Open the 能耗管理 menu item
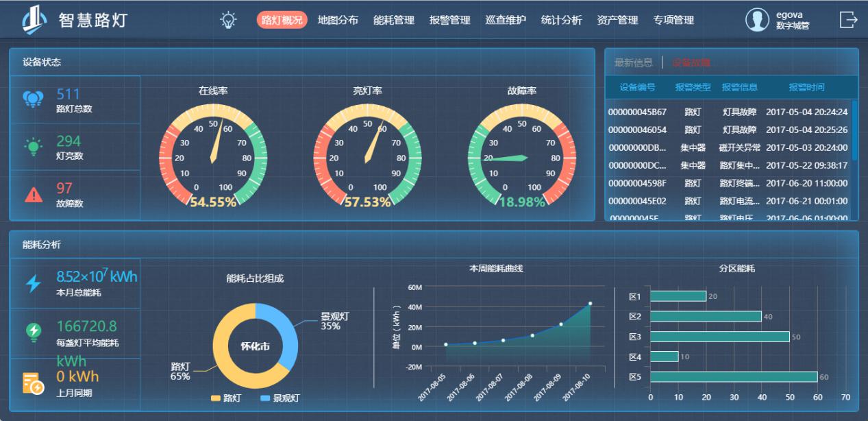 [394, 21]
